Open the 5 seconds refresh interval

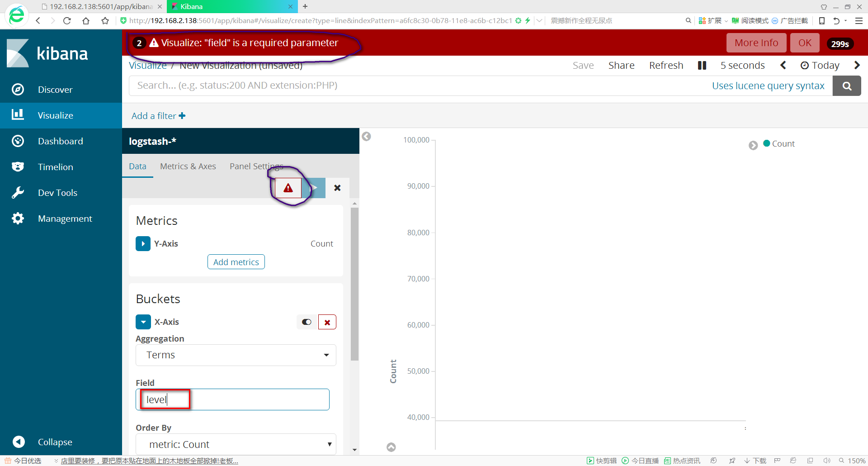(x=742, y=66)
